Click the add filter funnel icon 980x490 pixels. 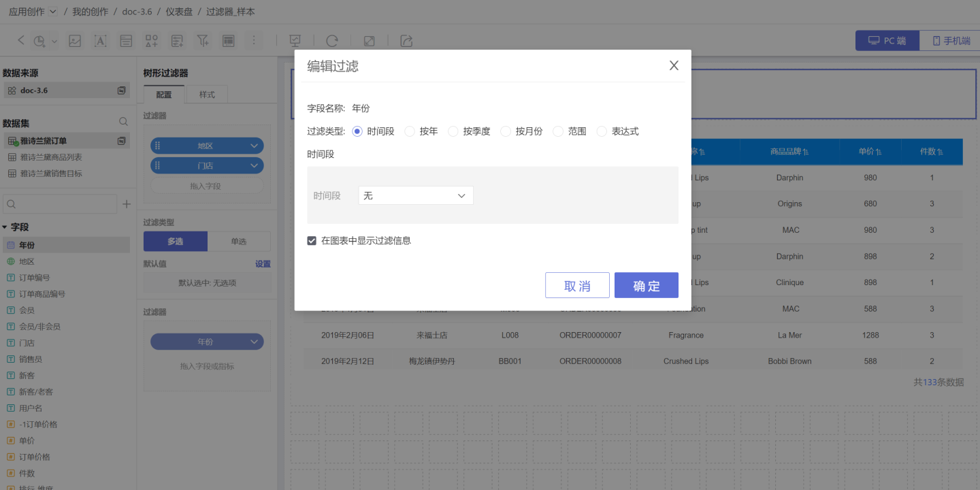(x=203, y=41)
